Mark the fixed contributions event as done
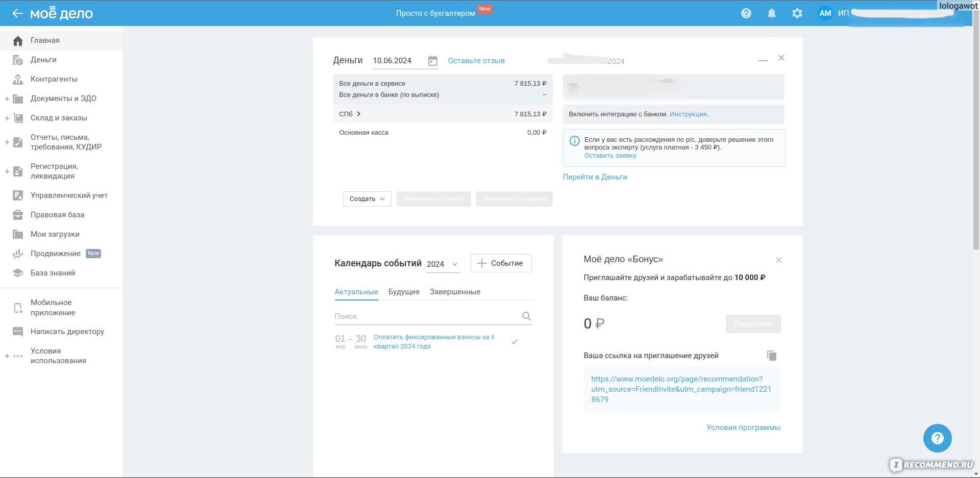980x478 pixels. (514, 342)
